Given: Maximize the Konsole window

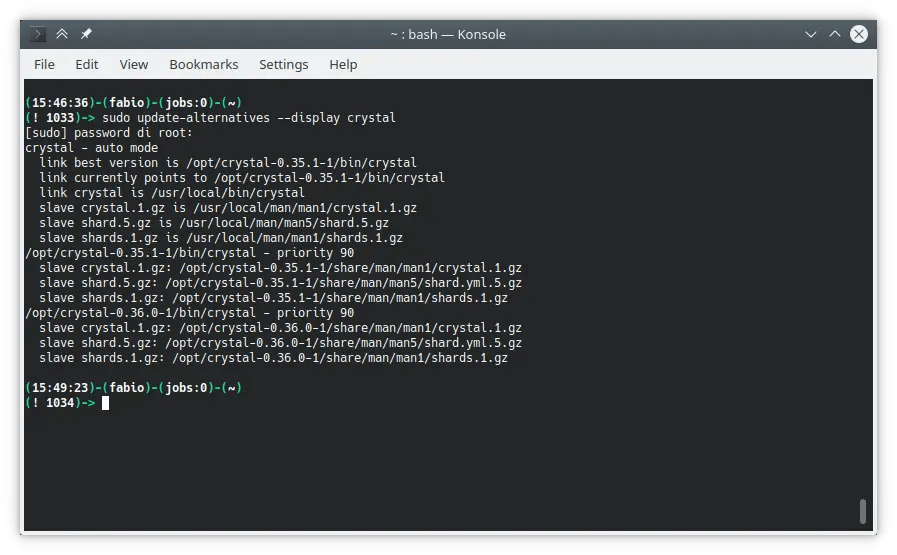Looking at the screenshot, I should (x=835, y=34).
